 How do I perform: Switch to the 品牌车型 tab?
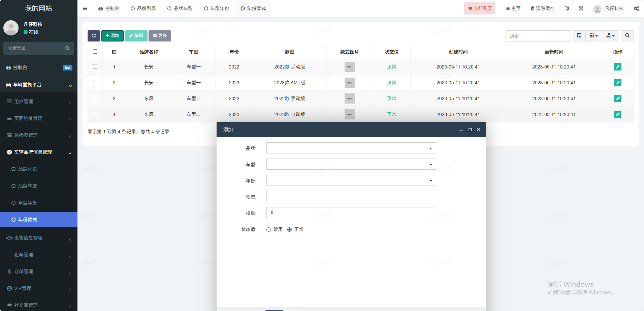pos(180,8)
